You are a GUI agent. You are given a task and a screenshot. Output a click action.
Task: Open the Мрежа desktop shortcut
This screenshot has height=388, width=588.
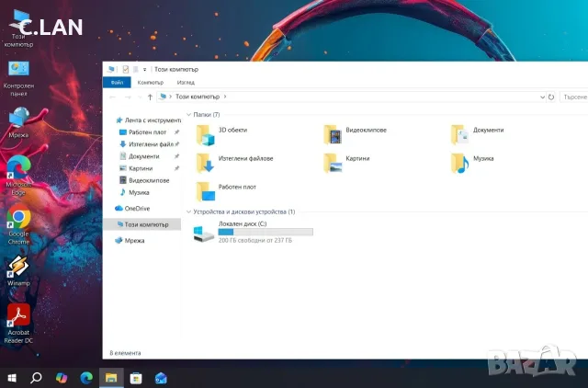click(18, 122)
